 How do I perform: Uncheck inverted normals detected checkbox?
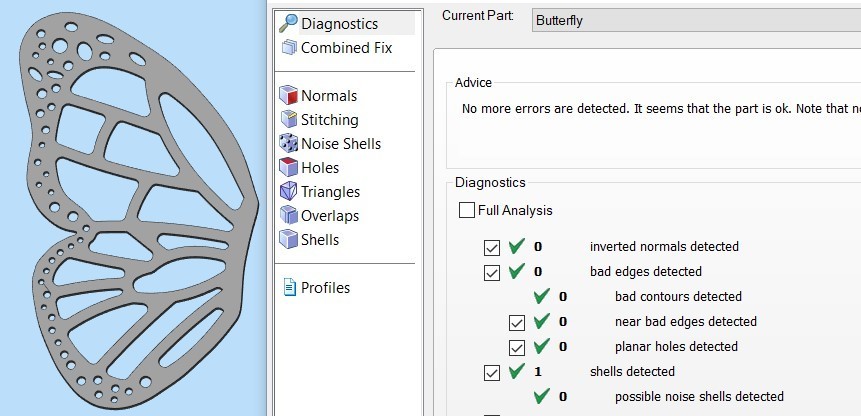pyautogui.click(x=491, y=247)
